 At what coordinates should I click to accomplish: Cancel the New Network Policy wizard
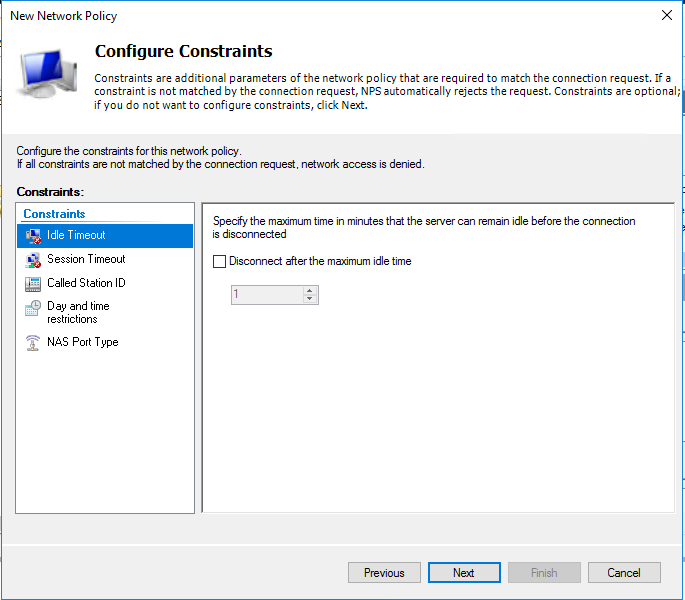(624, 572)
